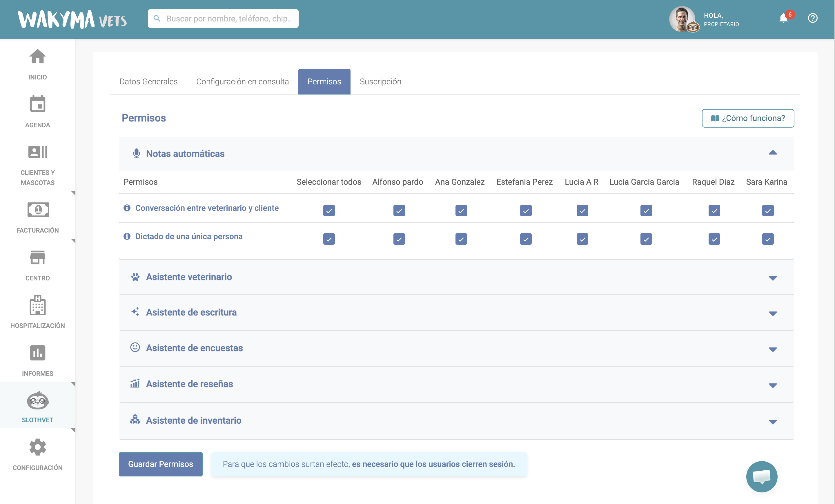Toggle Raquel Diaz Dictado checkbox

click(x=714, y=239)
